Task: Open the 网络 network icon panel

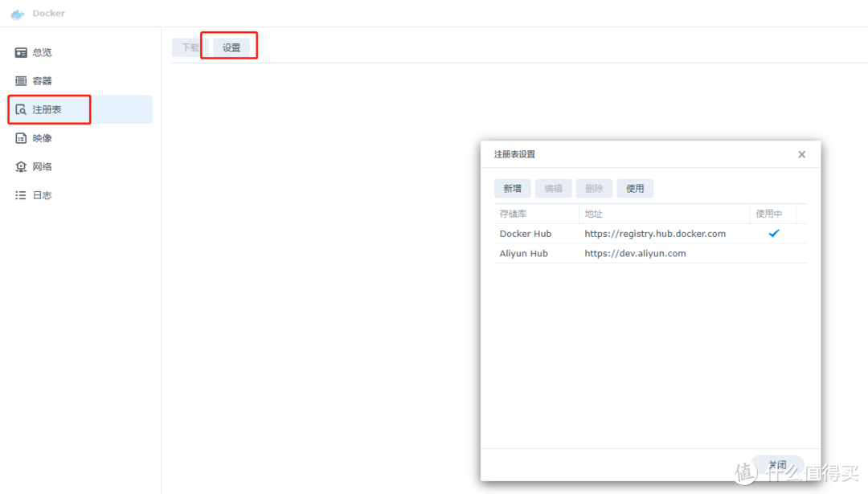Action: (21, 166)
